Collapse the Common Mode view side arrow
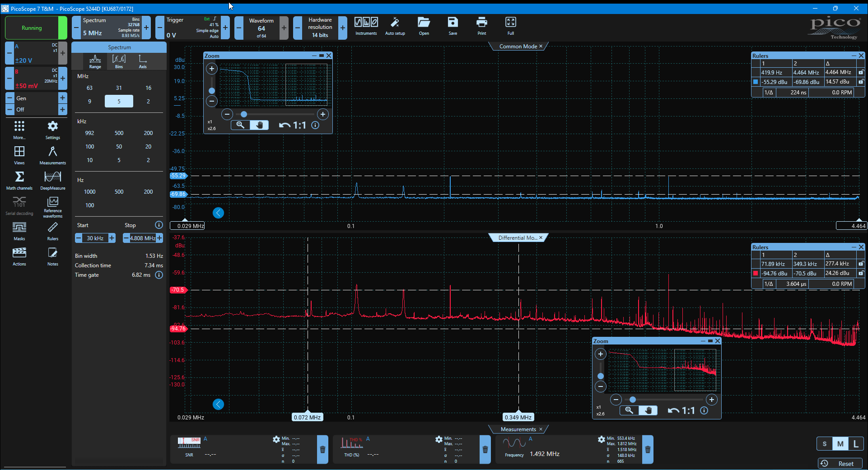Viewport: 868px width, 470px height. coord(218,213)
